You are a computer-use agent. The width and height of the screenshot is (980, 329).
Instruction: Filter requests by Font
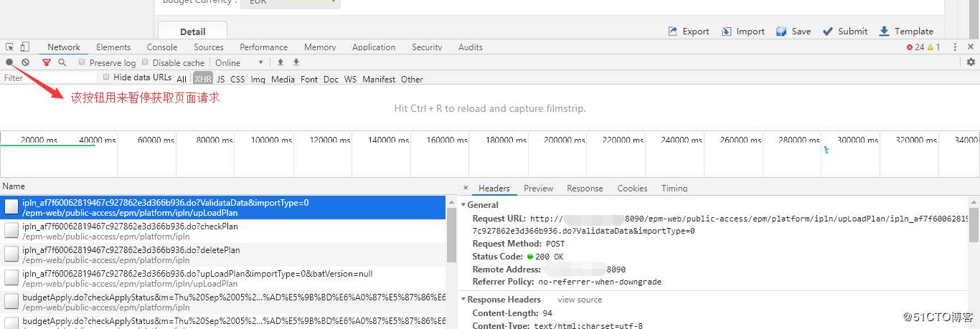pos(309,79)
